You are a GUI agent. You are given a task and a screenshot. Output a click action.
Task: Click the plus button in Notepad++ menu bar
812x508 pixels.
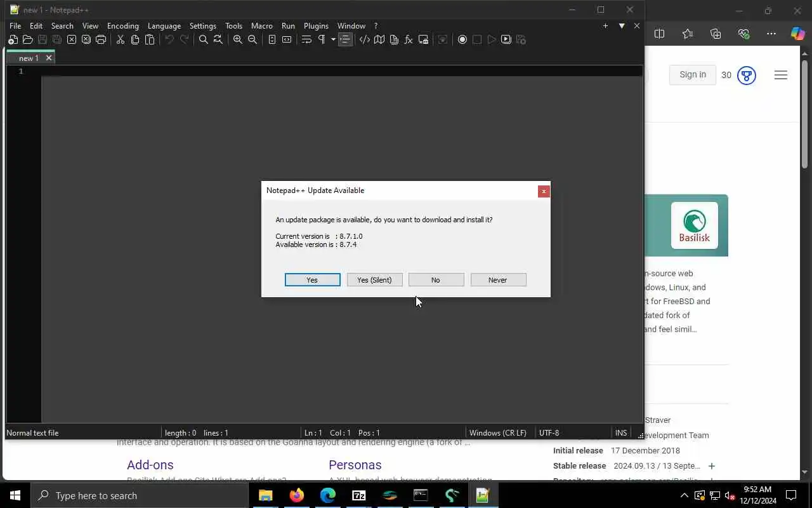pos(605,26)
